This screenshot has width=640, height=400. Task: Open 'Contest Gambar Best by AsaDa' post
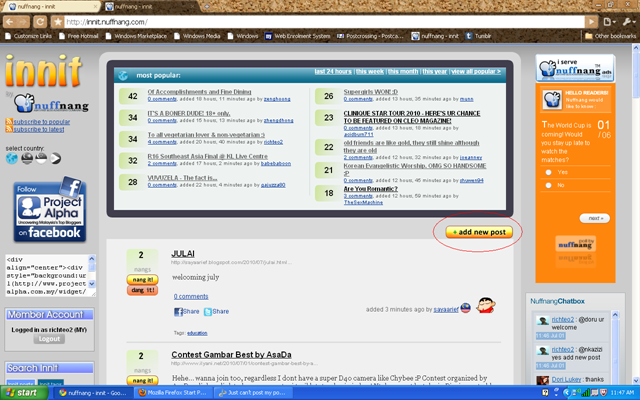[231, 355]
